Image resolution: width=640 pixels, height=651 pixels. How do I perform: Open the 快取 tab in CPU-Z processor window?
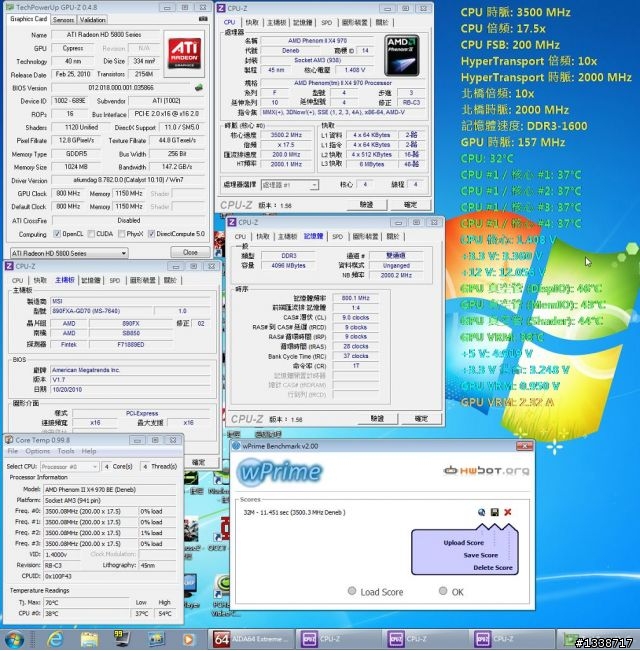tap(252, 22)
